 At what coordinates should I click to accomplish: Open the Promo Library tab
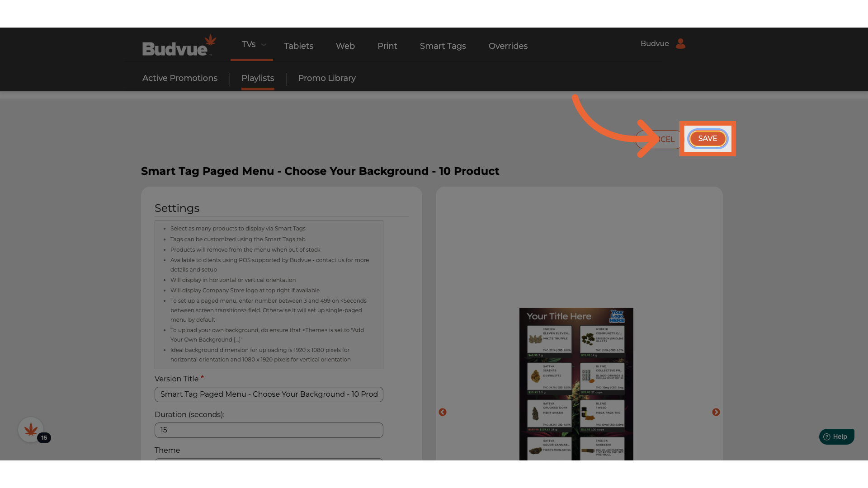tap(326, 78)
